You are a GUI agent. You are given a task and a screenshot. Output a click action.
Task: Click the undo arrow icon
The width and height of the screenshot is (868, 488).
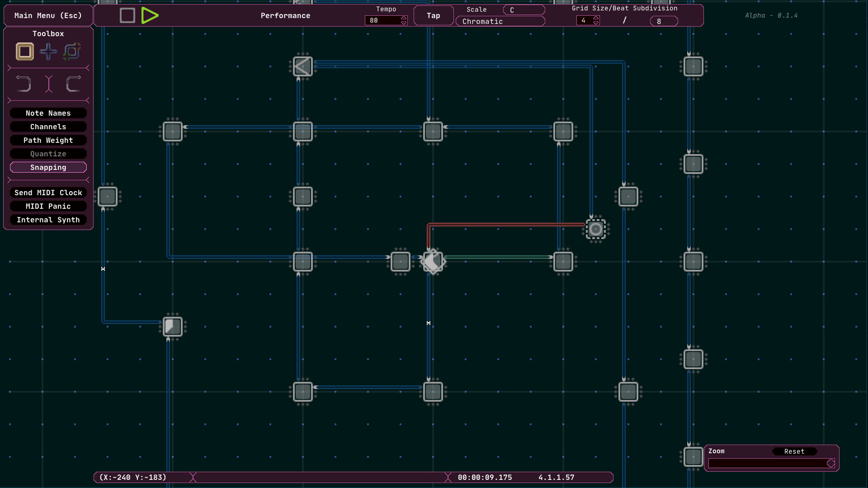[24, 84]
